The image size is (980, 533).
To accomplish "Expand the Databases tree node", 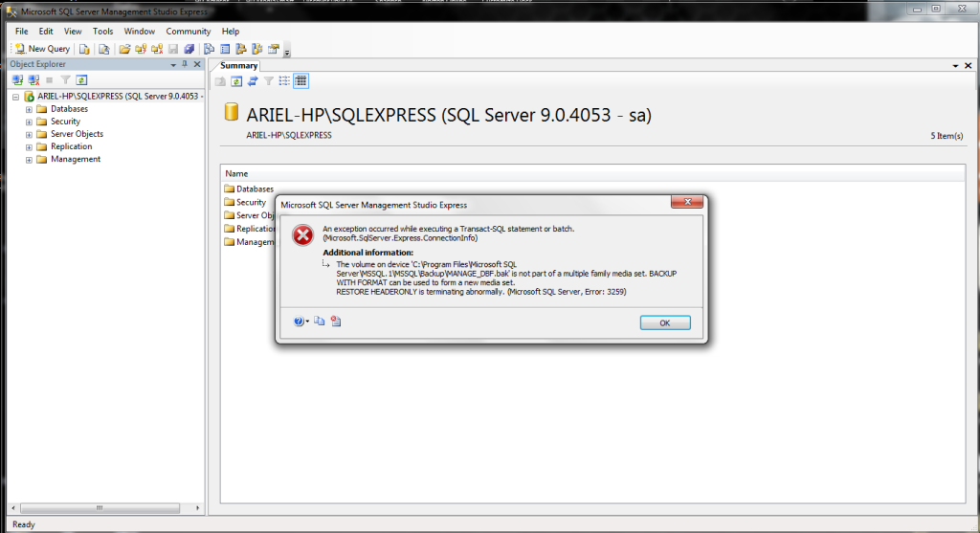I will (29, 109).
